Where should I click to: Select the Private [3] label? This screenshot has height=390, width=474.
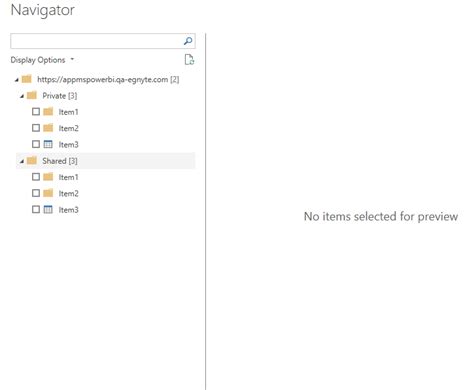click(60, 96)
